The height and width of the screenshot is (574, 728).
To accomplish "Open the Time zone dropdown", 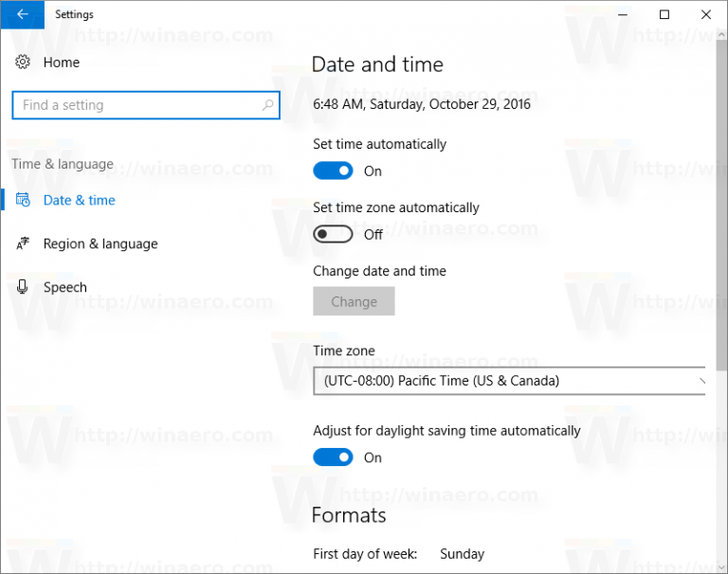I will (x=509, y=381).
